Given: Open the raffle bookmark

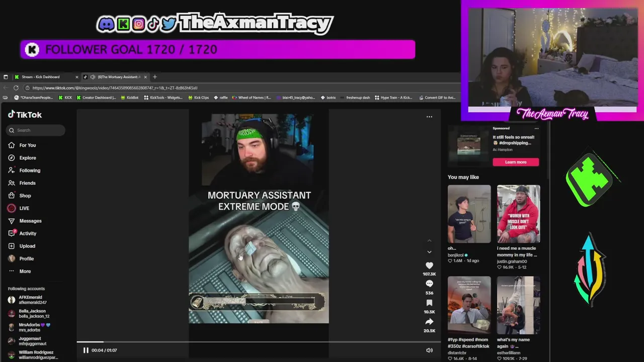Looking at the screenshot, I should coord(221,98).
